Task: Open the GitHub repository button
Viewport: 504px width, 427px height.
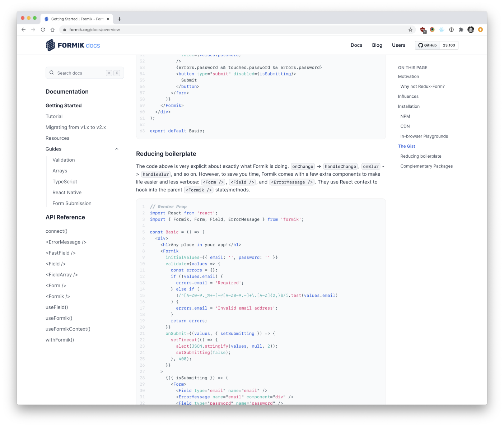Action: [427, 45]
